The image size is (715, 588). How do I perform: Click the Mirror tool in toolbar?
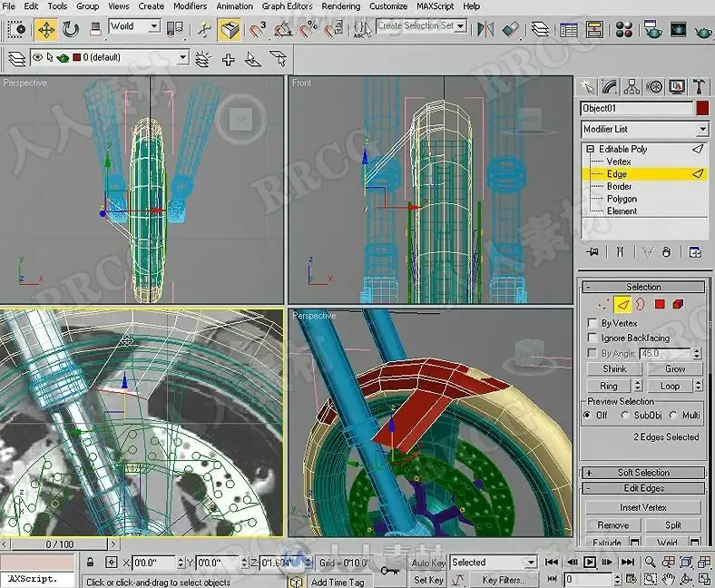(486, 29)
